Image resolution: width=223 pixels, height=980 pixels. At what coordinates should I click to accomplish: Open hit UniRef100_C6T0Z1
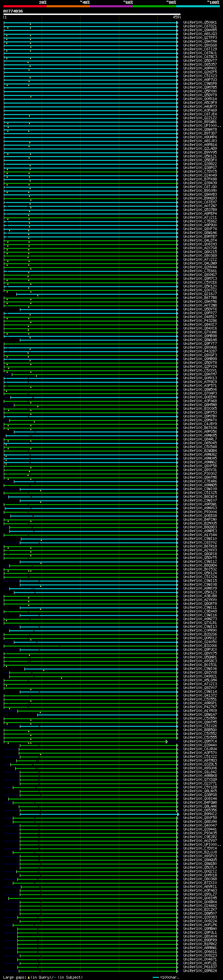200,26
